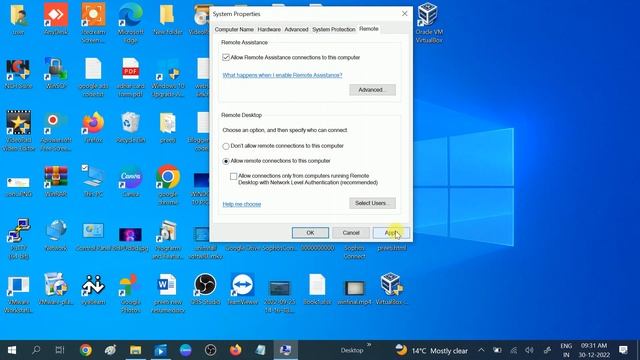Select the VideoPad Video Editor desktop icon
Image resolution: width=640 pixels, height=360 pixels.
[x=18, y=131]
